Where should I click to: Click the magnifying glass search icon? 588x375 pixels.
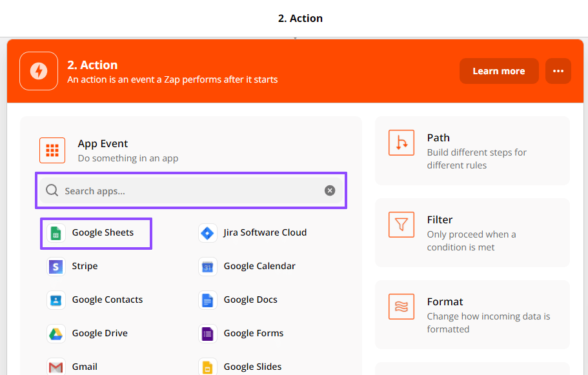click(x=52, y=191)
